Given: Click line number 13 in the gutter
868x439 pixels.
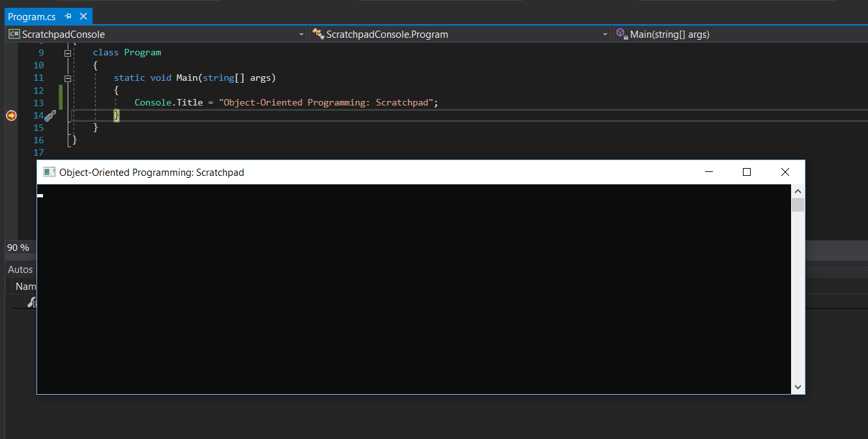Looking at the screenshot, I should point(38,103).
